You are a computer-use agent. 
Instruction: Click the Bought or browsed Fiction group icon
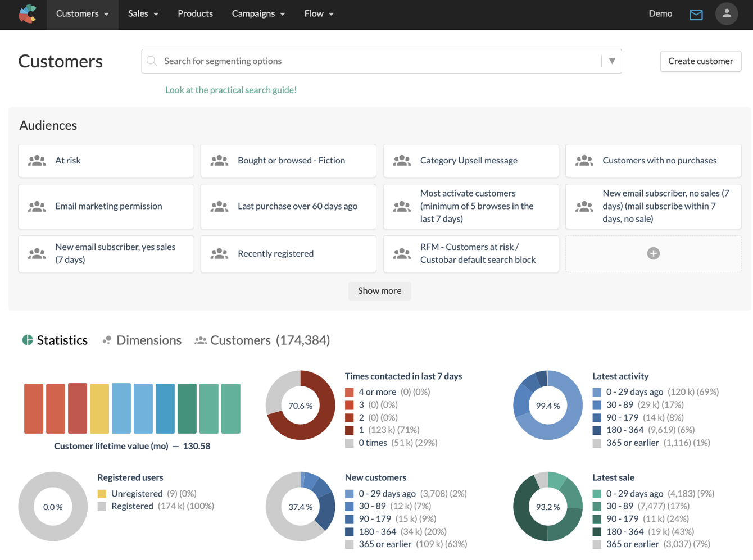click(219, 161)
